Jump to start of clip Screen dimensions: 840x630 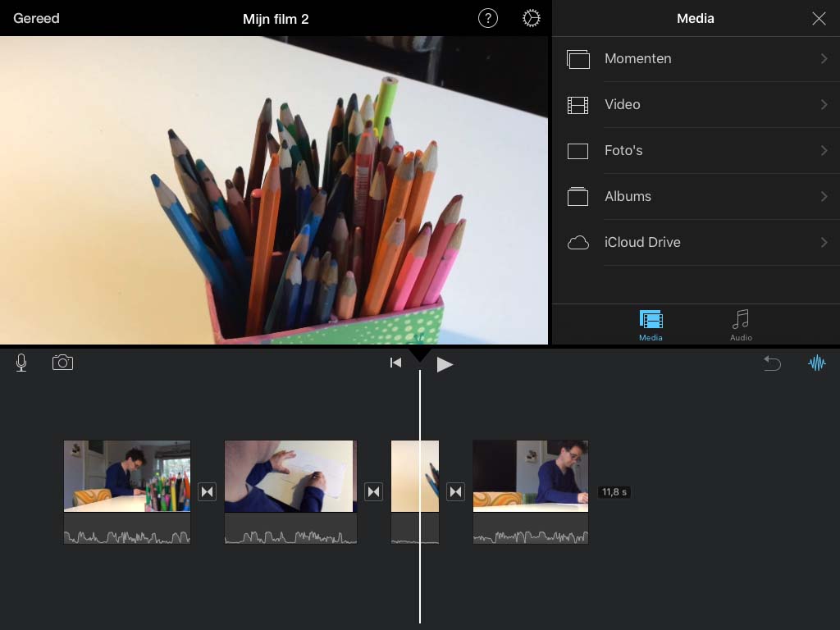(395, 363)
